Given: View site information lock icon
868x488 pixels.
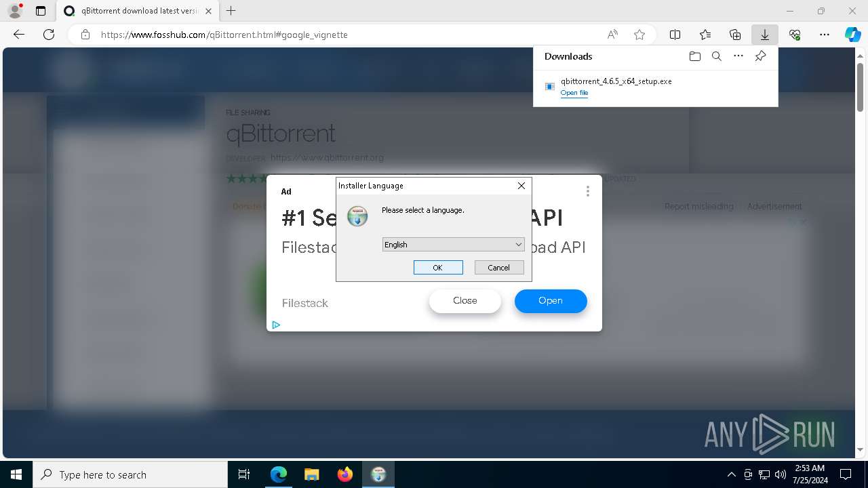Looking at the screenshot, I should (85, 35).
